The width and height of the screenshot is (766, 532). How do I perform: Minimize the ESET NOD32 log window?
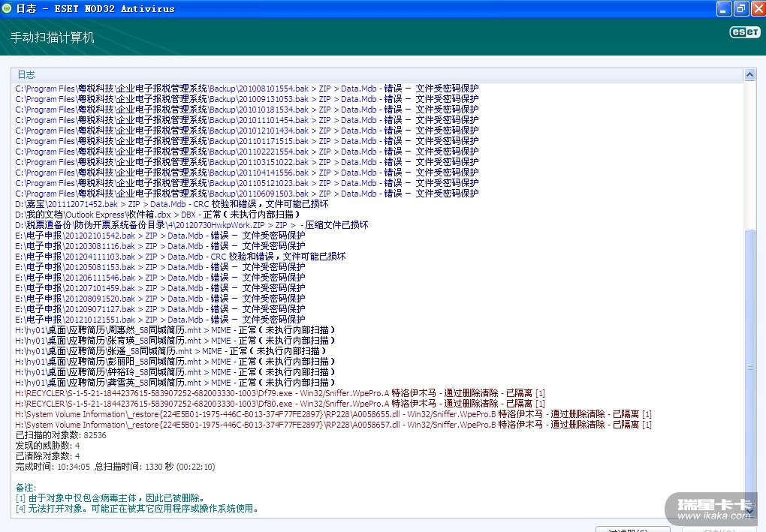[724, 8]
